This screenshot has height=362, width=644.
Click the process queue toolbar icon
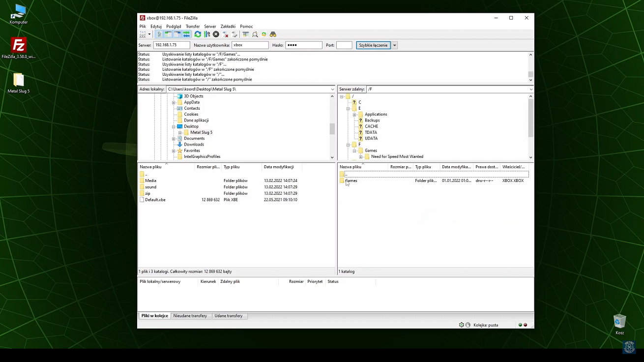click(207, 34)
